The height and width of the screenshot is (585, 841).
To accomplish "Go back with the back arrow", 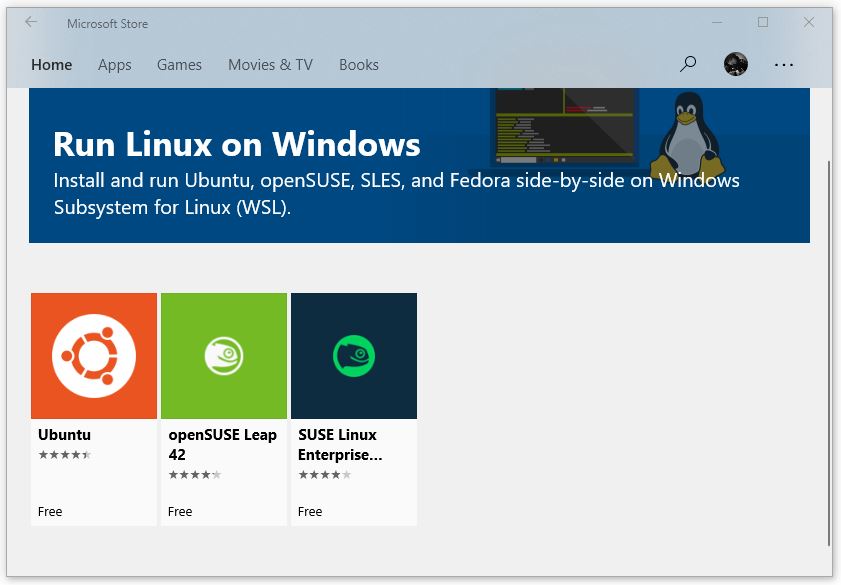I will (x=31, y=22).
